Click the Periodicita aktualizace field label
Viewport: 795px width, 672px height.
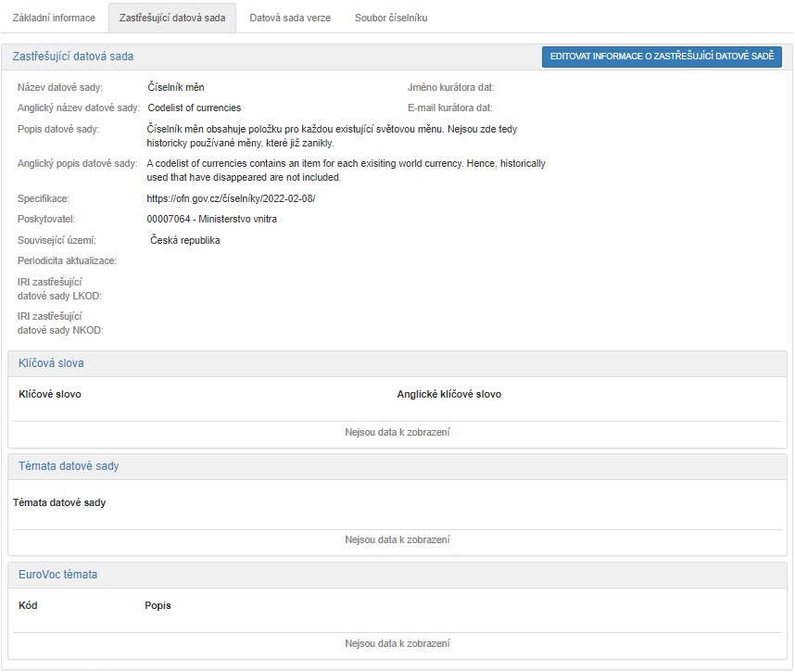tap(67, 260)
